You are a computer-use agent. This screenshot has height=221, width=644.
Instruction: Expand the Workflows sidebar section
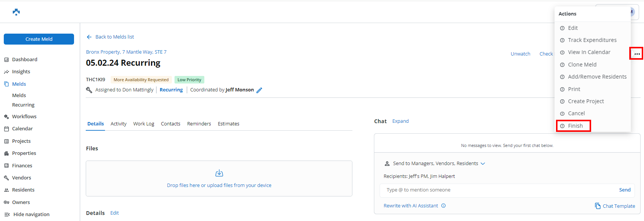[x=24, y=117]
